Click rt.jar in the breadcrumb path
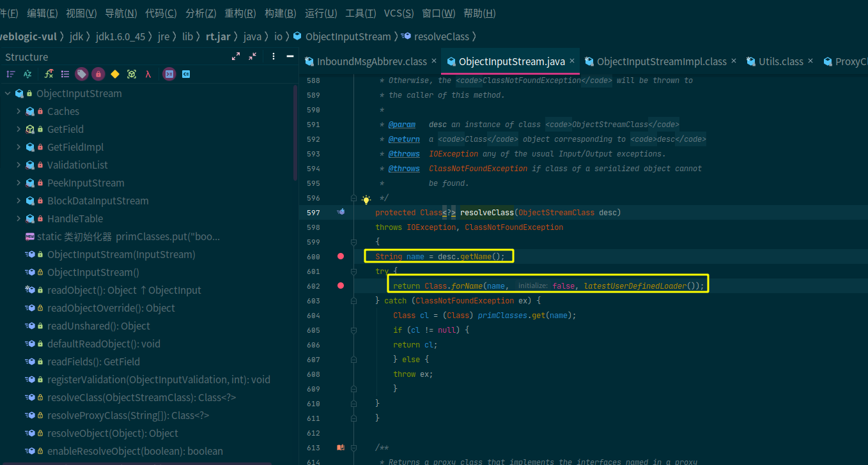Image resolution: width=868 pixels, height=465 pixels. pos(218,36)
